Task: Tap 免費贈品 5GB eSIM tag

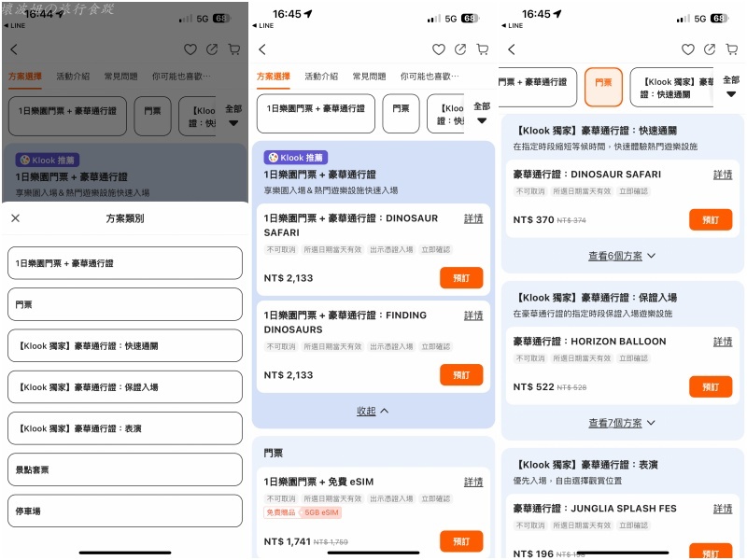Action: pyautogui.click(x=303, y=512)
